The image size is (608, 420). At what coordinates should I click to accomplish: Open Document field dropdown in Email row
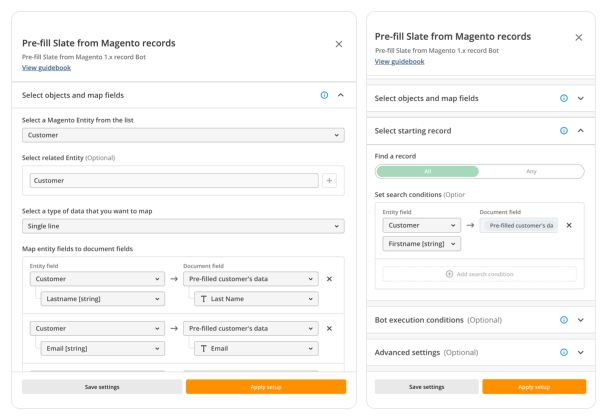pos(251,328)
